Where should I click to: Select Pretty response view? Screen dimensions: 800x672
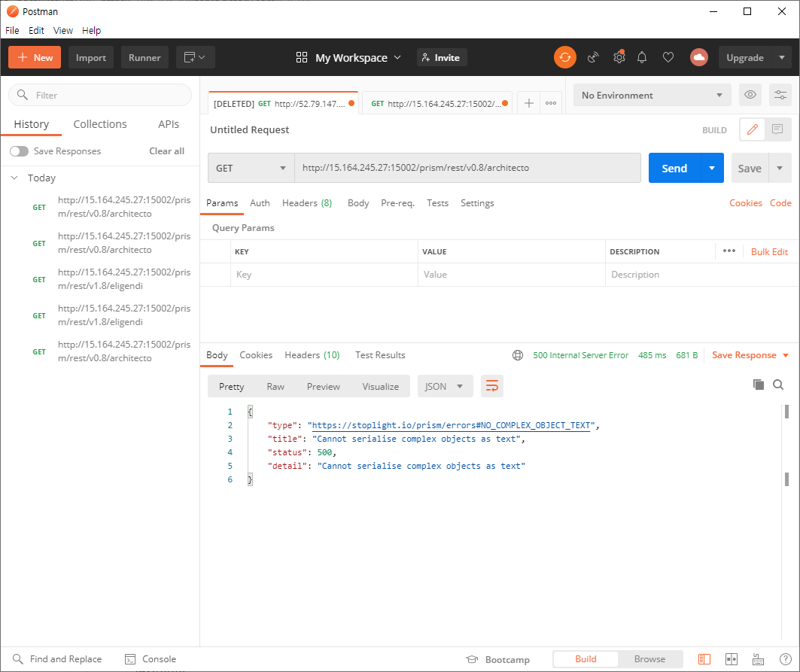click(231, 386)
